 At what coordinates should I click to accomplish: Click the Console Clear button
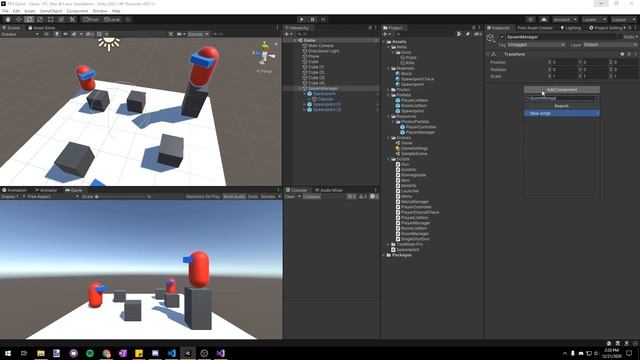(290, 196)
